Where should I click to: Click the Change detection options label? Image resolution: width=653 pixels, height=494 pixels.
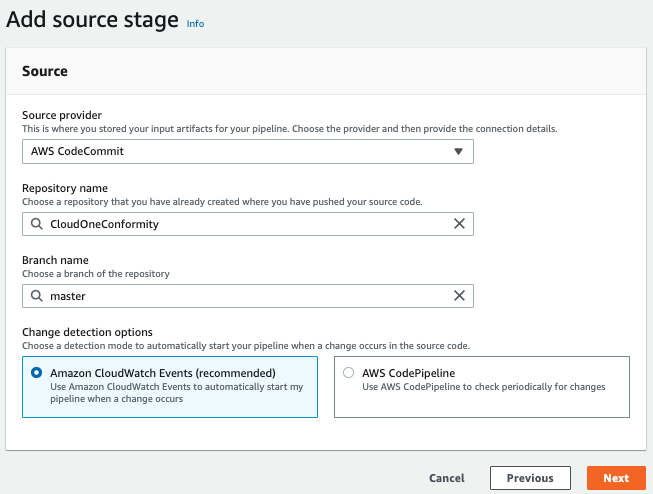click(x=87, y=332)
